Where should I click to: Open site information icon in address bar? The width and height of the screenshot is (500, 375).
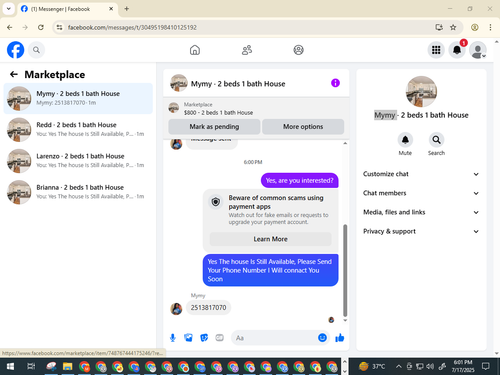[59, 27]
